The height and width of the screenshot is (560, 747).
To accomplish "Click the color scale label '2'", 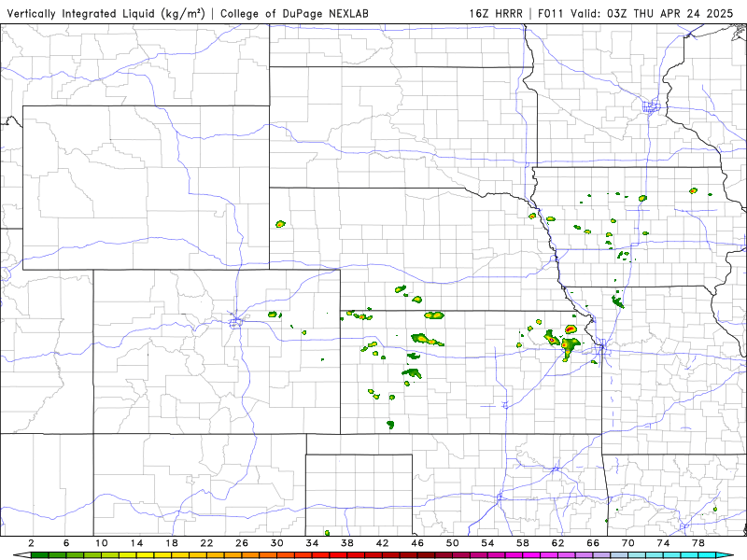I will tap(32, 543).
